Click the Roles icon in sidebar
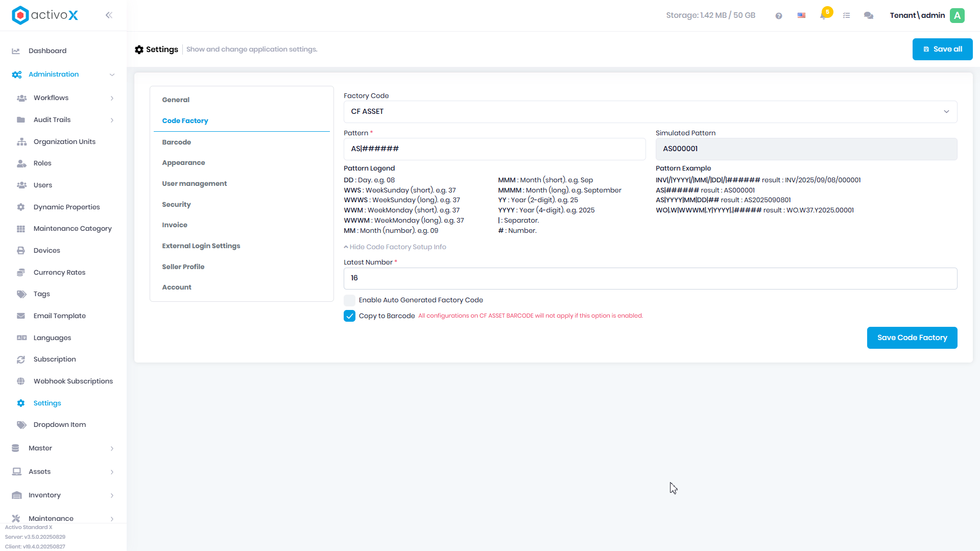980x551 pixels. [21, 163]
